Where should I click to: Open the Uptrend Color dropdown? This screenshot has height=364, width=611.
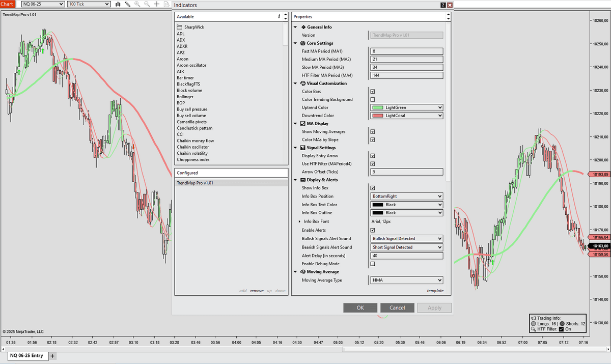[x=407, y=107]
